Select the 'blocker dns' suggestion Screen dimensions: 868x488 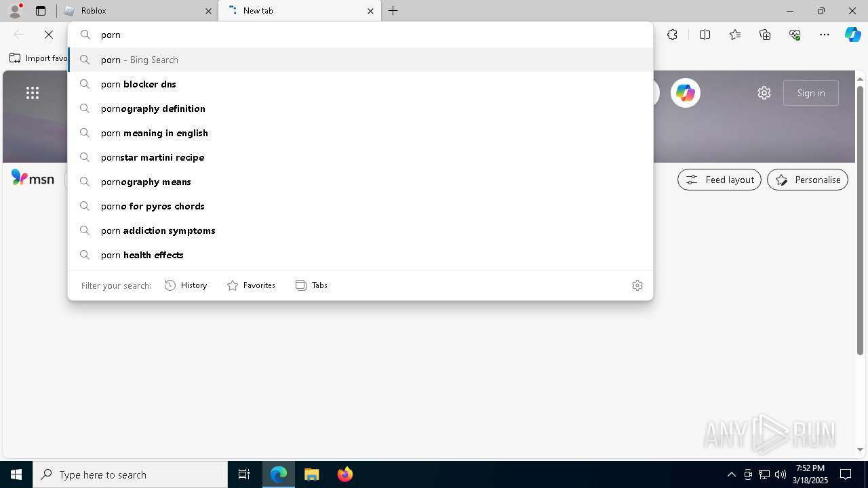[360, 84]
